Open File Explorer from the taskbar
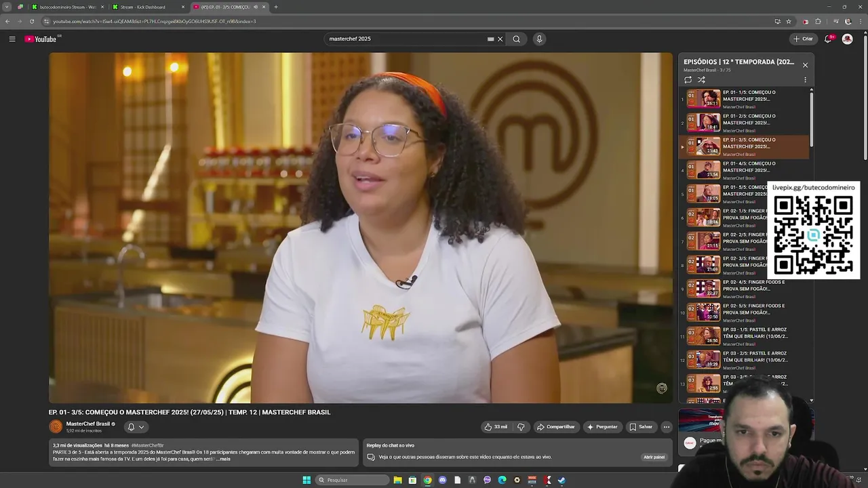This screenshot has width=868, height=488. pyautogui.click(x=398, y=480)
